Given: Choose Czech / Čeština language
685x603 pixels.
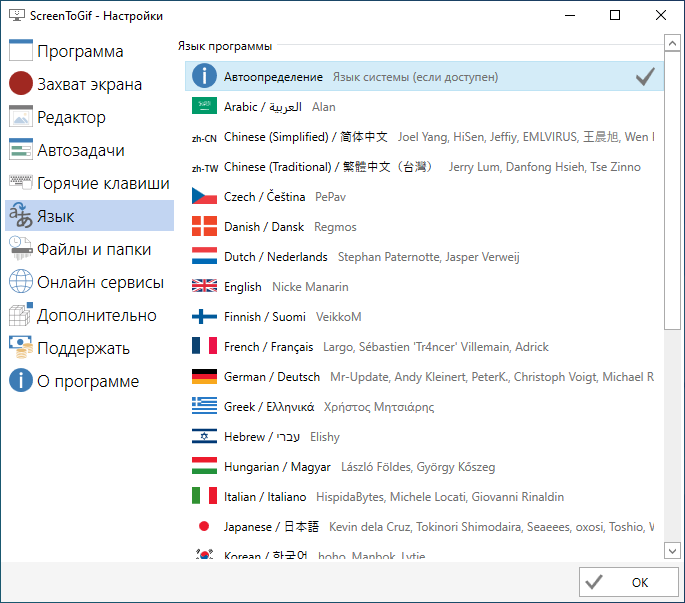Looking at the screenshot, I should tap(424, 196).
